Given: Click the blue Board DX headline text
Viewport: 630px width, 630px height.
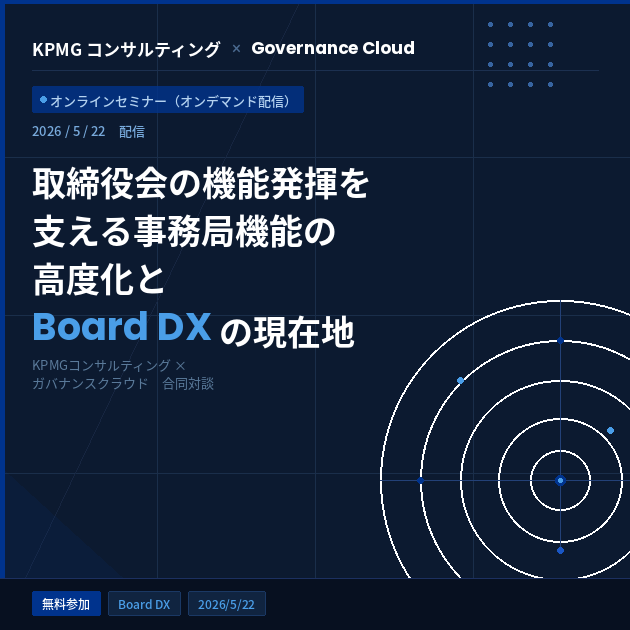Looking at the screenshot, I should click(x=122, y=326).
